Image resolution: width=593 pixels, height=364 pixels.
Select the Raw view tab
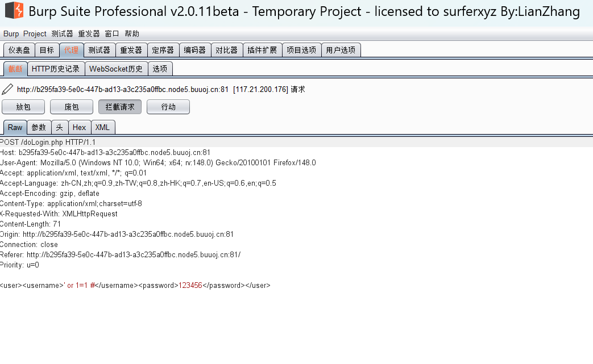[x=15, y=127]
